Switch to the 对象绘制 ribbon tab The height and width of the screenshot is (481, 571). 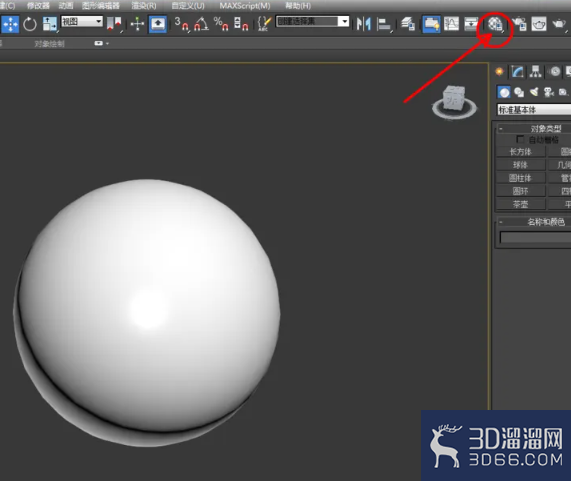[50, 44]
